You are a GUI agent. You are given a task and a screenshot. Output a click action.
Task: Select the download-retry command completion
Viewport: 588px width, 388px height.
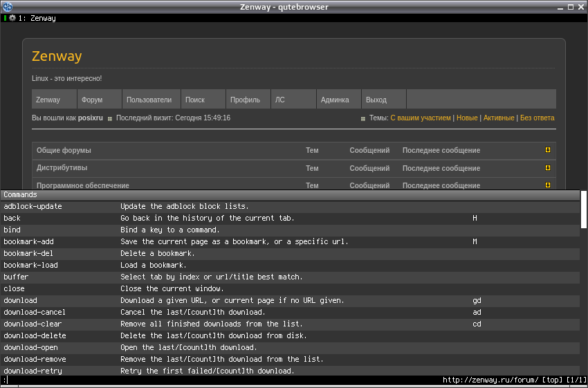pyautogui.click(x=290, y=371)
